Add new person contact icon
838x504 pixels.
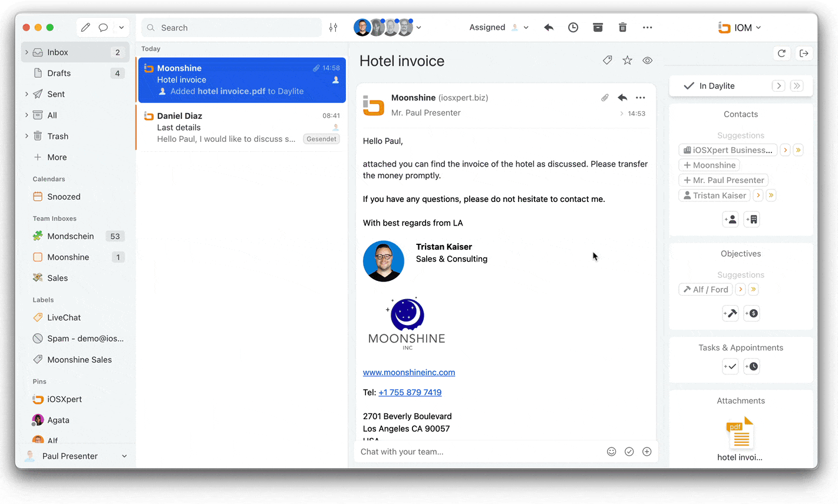[x=731, y=220]
